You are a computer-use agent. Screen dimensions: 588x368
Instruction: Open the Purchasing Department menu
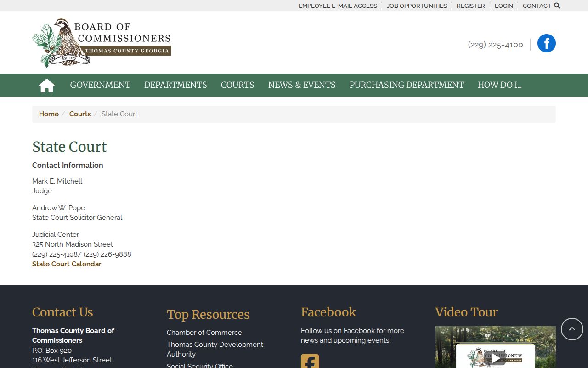pos(407,85)
